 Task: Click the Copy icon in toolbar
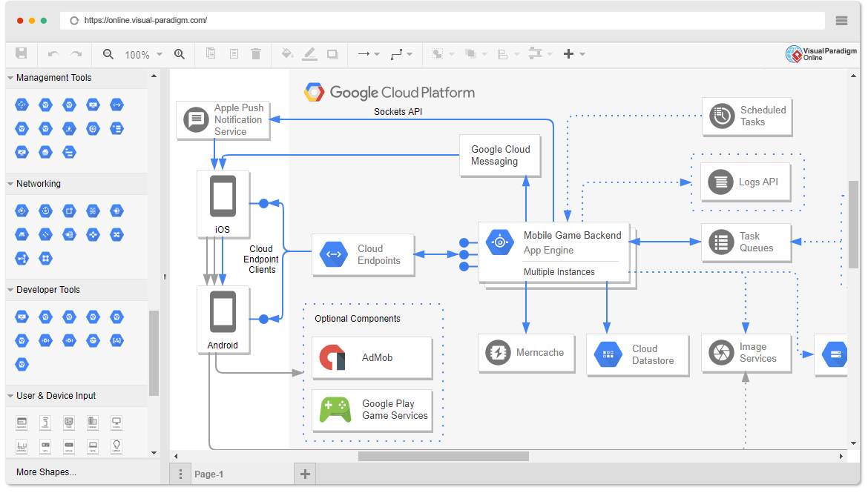211,53
